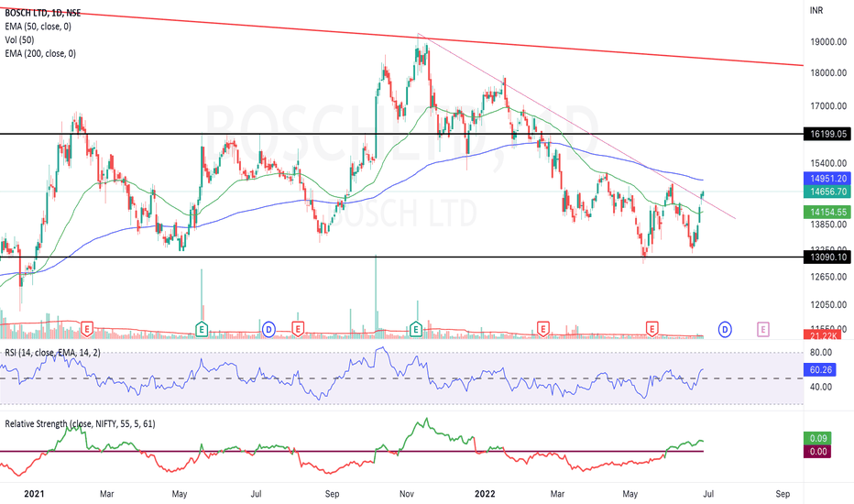Select the Vol (50) indicator legend

[x=19, y=39]
